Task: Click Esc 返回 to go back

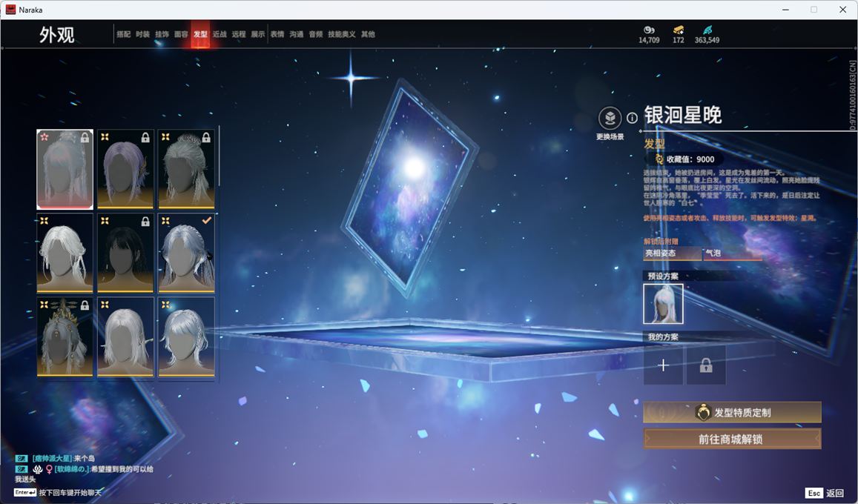Action: pyautogui.click(x=825, y=493)
